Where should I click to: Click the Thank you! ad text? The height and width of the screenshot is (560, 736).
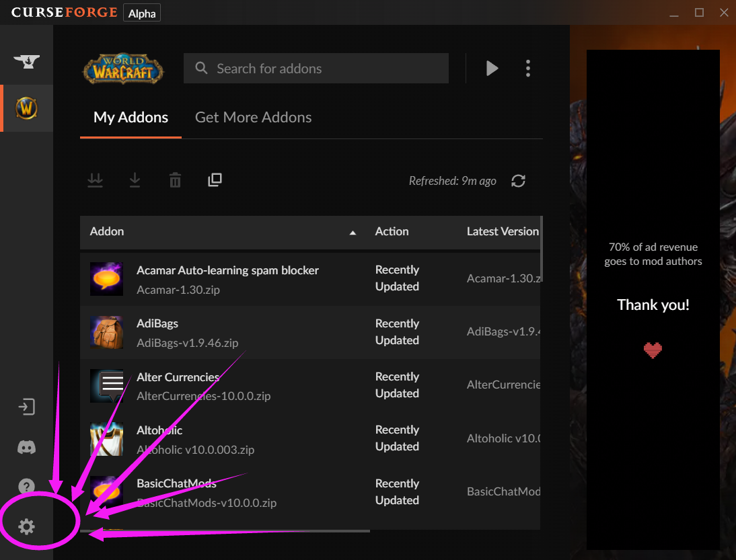click(653, 305)
